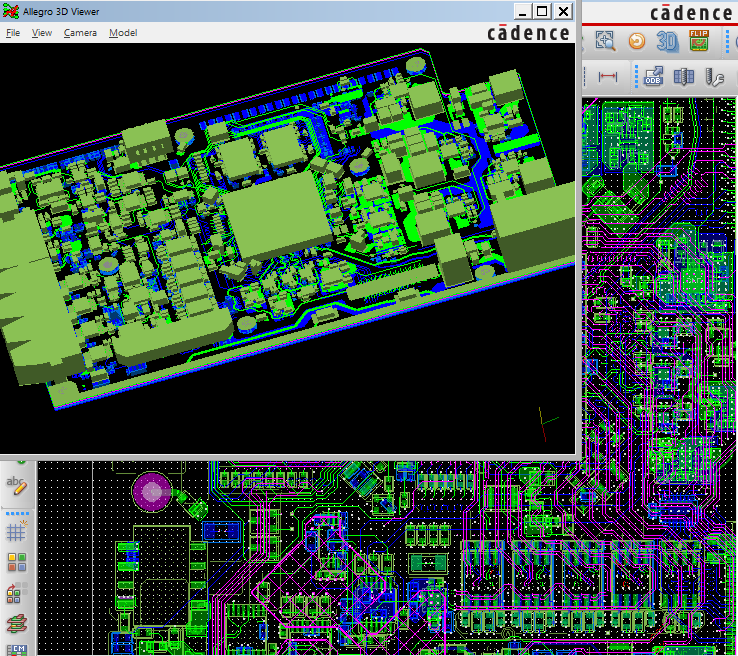Click the large central chip in 3D view

(x=278, y=215)
